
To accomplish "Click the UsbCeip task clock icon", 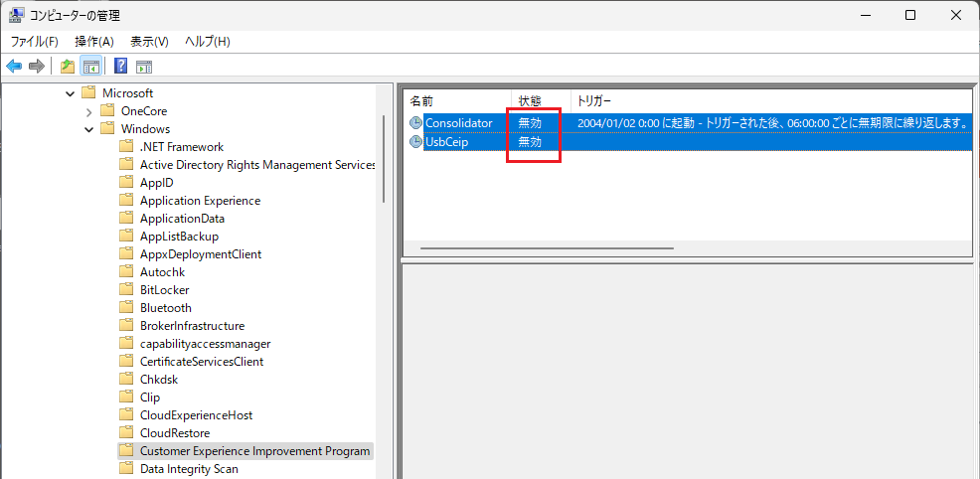I will (x=415, y=142).
